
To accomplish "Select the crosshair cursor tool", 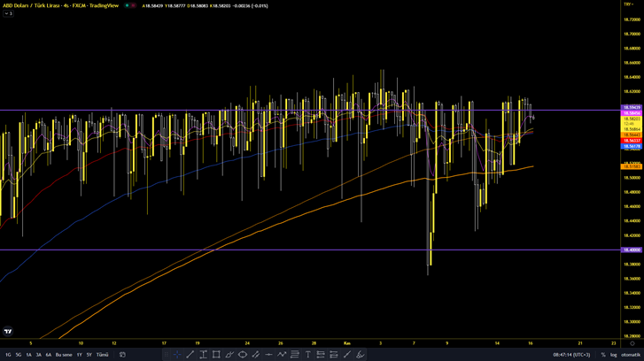I will coord(177,355).
